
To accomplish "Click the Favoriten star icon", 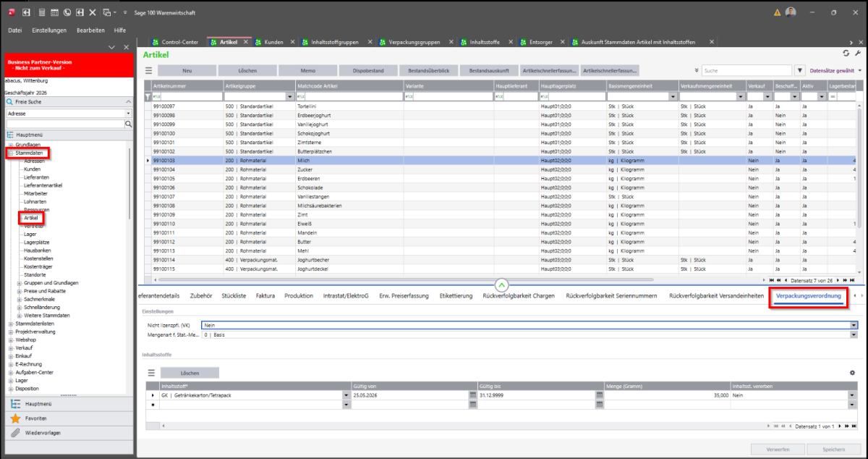I will pyautogui.click(x=16, y=418).
